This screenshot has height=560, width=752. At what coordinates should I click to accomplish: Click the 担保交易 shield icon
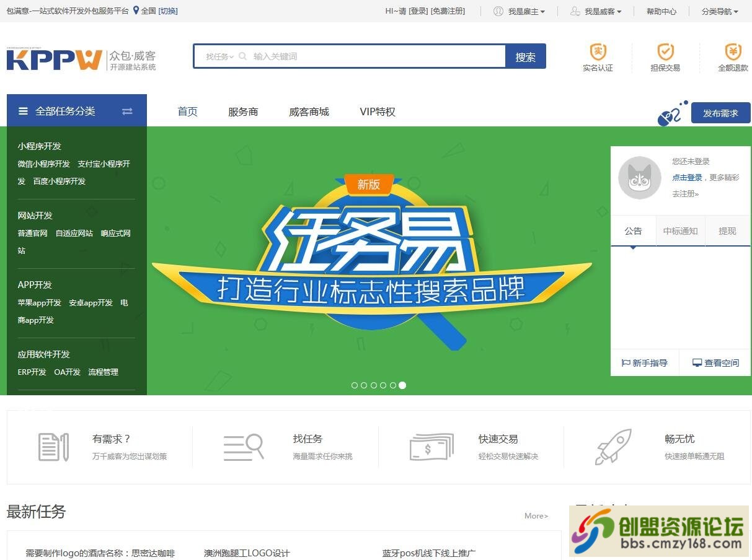[x=665, y=51]
